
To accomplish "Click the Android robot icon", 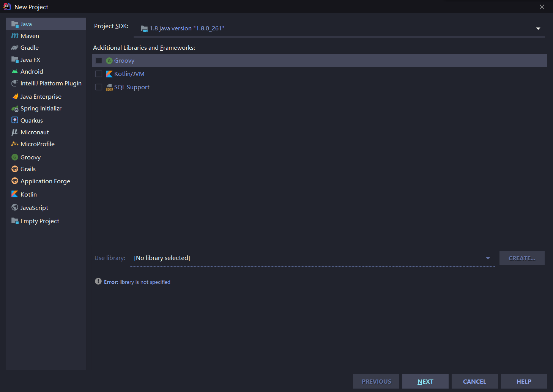I will (x=15, y=71).
